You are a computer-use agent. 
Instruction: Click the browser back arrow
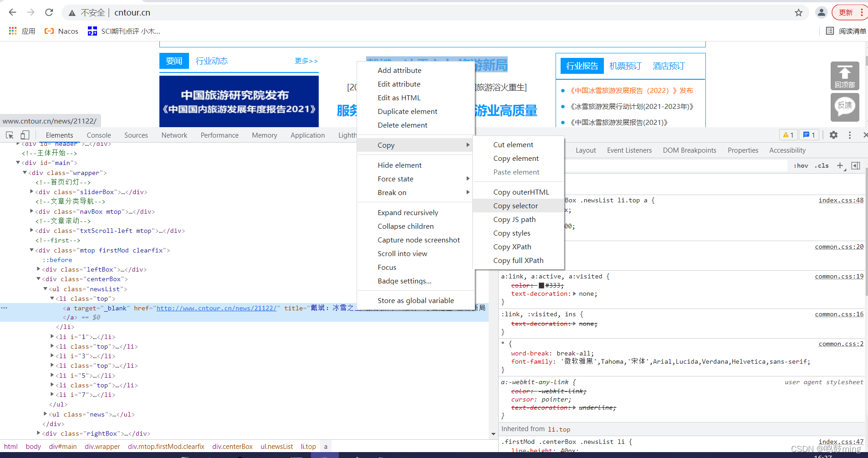click(x=12, y=12)
